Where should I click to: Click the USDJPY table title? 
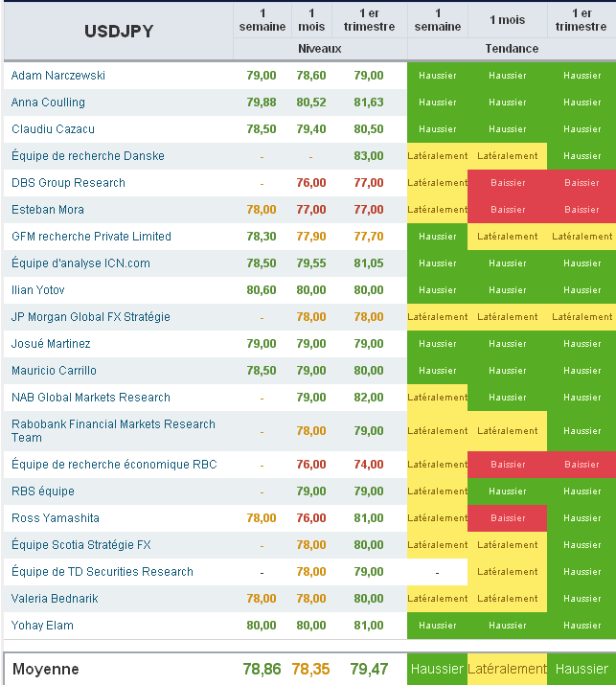point(119,31)
